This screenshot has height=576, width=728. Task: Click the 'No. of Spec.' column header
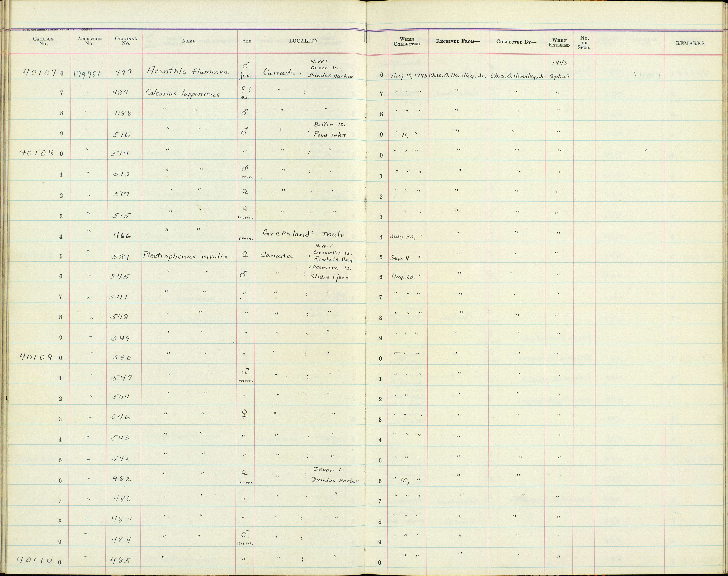(584, 43)
